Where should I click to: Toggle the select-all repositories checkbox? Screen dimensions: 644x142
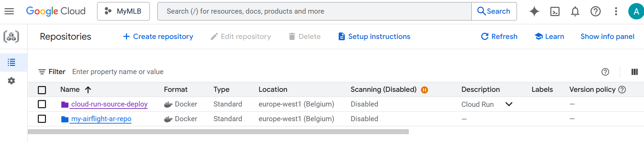42,90
